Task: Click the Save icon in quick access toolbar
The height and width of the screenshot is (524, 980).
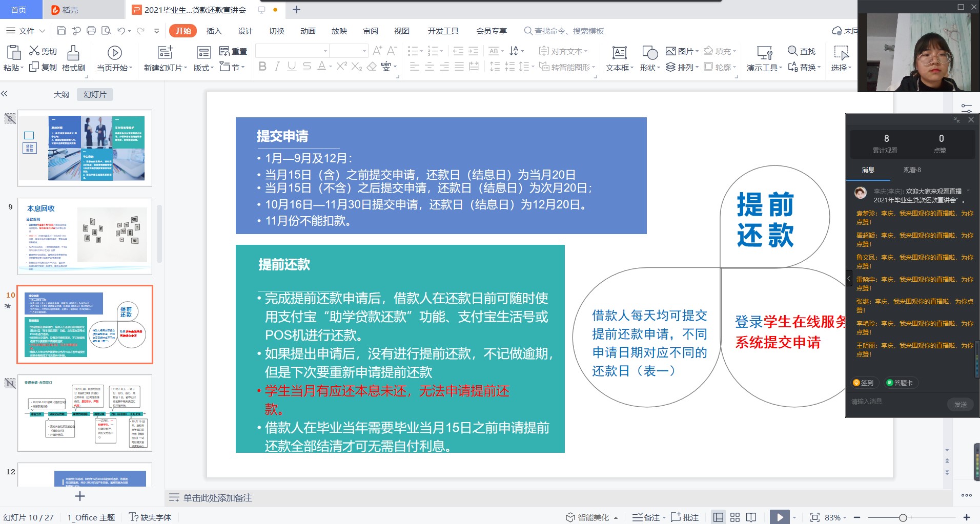Action: click(x=61, y=31)
